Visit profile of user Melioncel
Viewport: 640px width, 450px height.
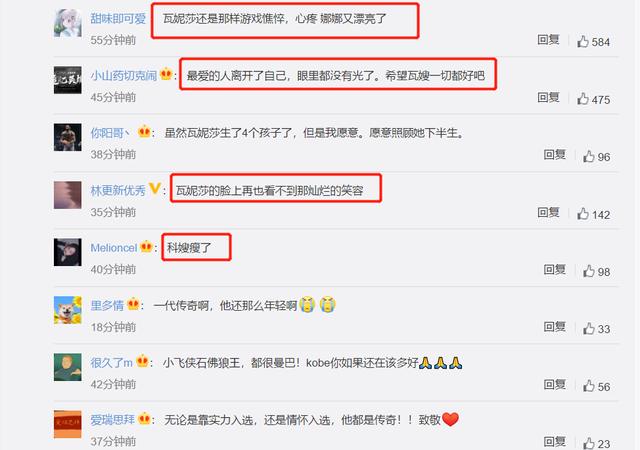[114, 248]
